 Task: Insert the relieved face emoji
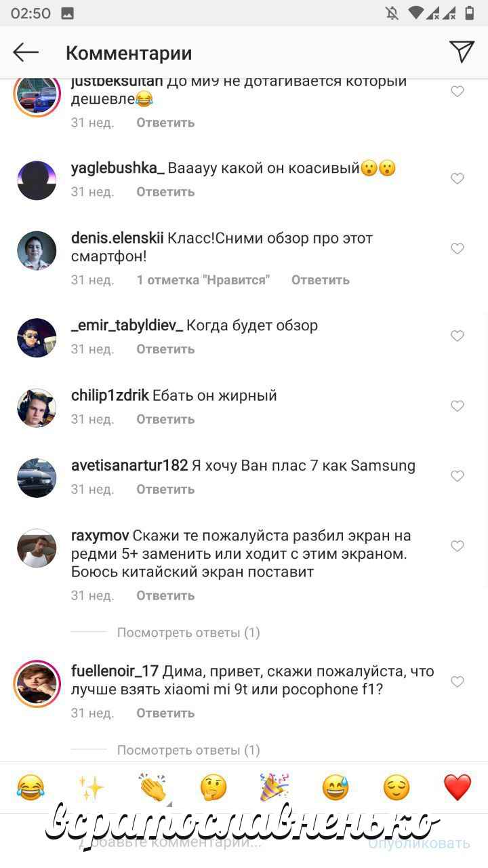[396, 787]
